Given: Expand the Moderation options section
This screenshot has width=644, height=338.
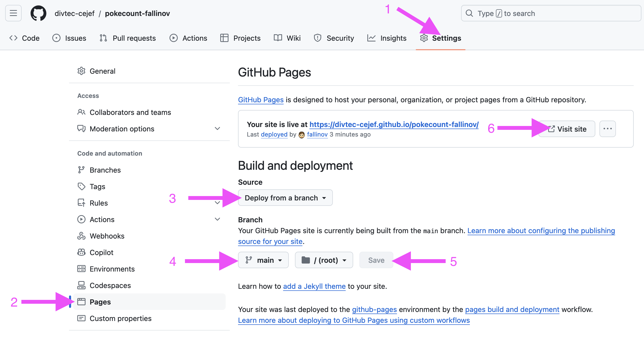Looking at the screenshot, I should coord(217,129).
